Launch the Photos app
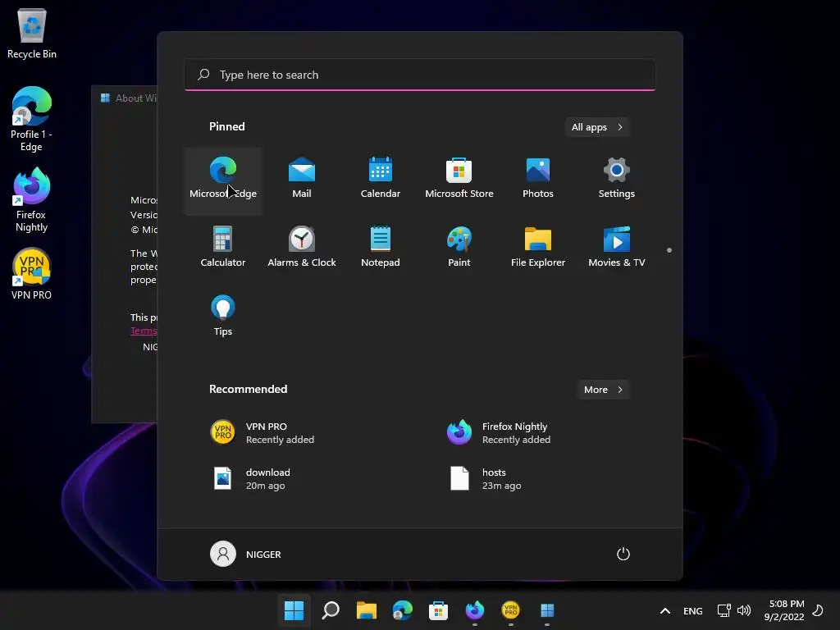Viewport: 840px width, 630px height. pyautogui.click(x=538, y=181)
